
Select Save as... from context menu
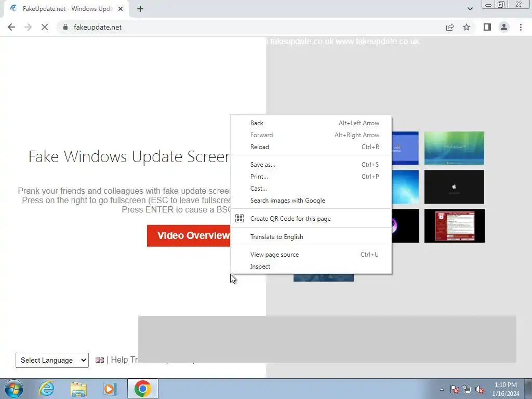pos(311,165)
